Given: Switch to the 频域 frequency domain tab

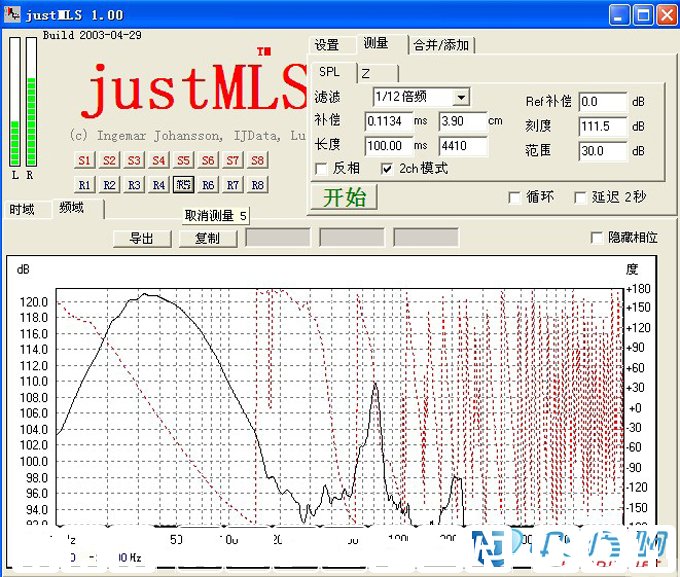Looking at the screenshot, I should point(72,208).
